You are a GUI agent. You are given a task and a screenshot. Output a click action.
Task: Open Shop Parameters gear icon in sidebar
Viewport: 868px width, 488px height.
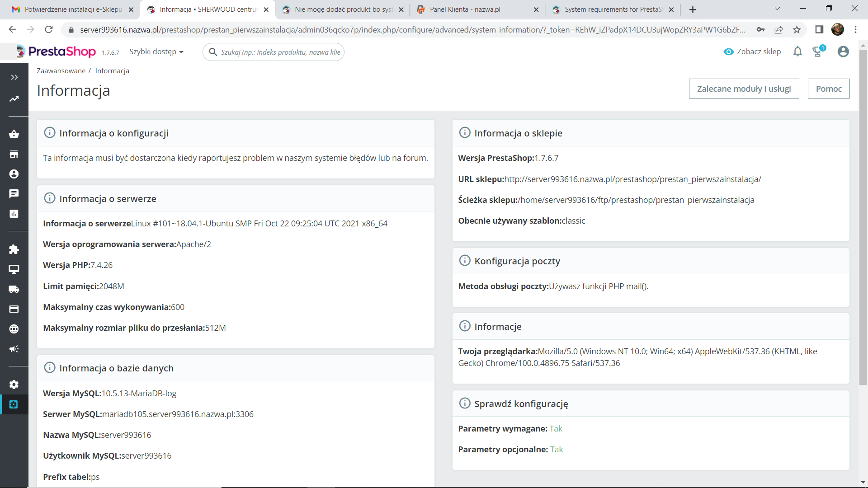(14, 385)
